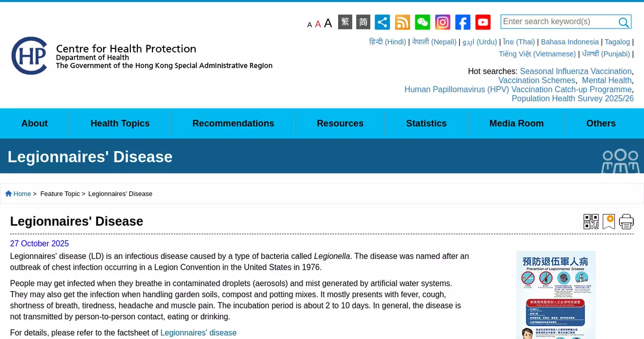Expand the Recommendations menu

coord(233,124)
